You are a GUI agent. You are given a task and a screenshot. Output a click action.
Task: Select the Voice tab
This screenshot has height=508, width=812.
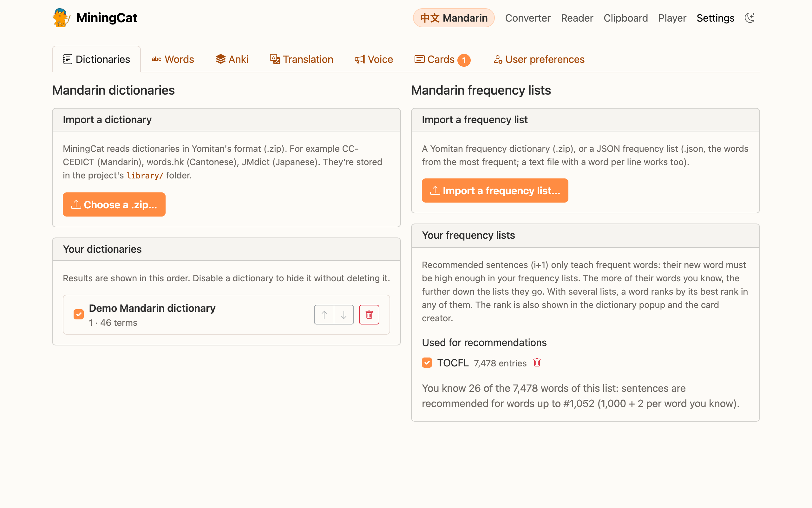pyautogui.click(x=373, y=59)
